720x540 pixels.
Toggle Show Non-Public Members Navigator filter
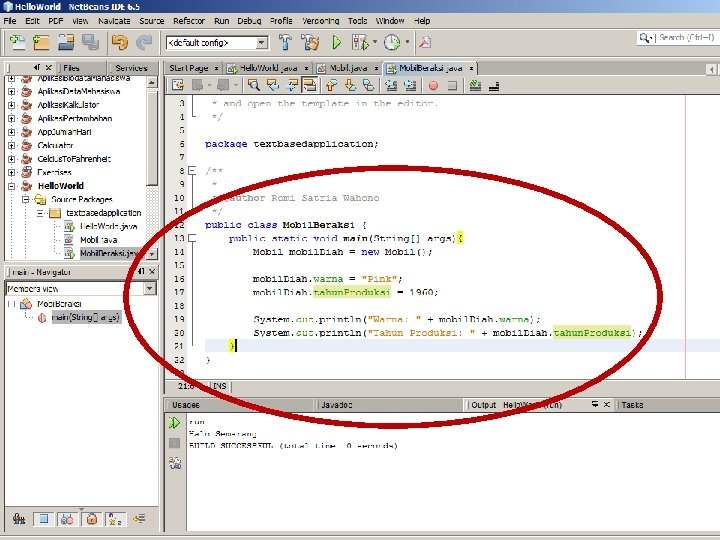[x=91, y=519]
